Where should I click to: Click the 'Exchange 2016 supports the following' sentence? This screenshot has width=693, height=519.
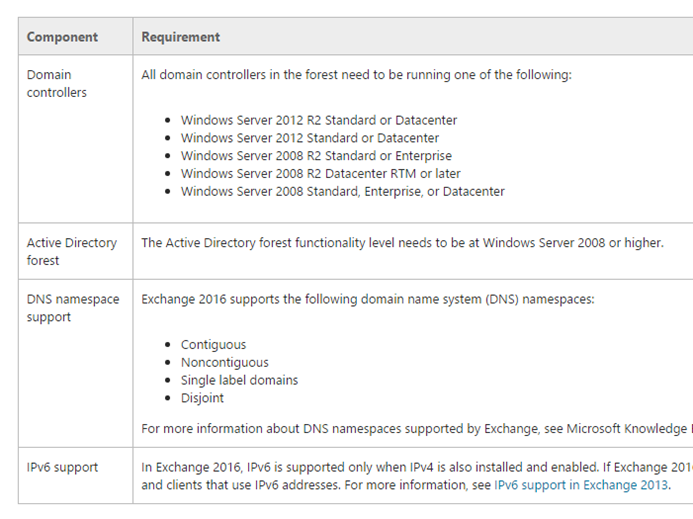click(368, 299)
